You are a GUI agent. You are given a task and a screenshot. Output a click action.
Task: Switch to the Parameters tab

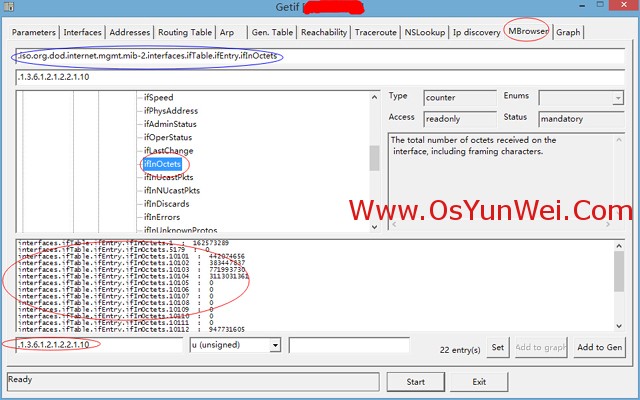click(x=33, y=32)
